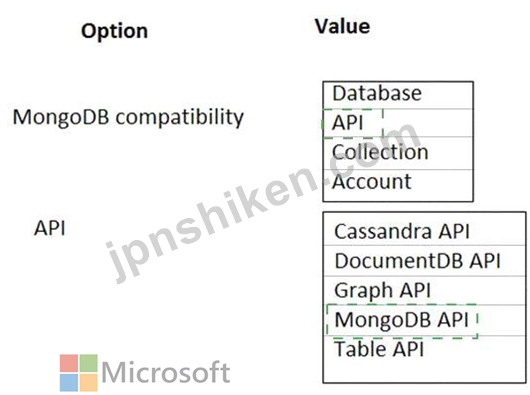Click the orange square of Microsoft logo
530x395 pixels.
point(89,382)
